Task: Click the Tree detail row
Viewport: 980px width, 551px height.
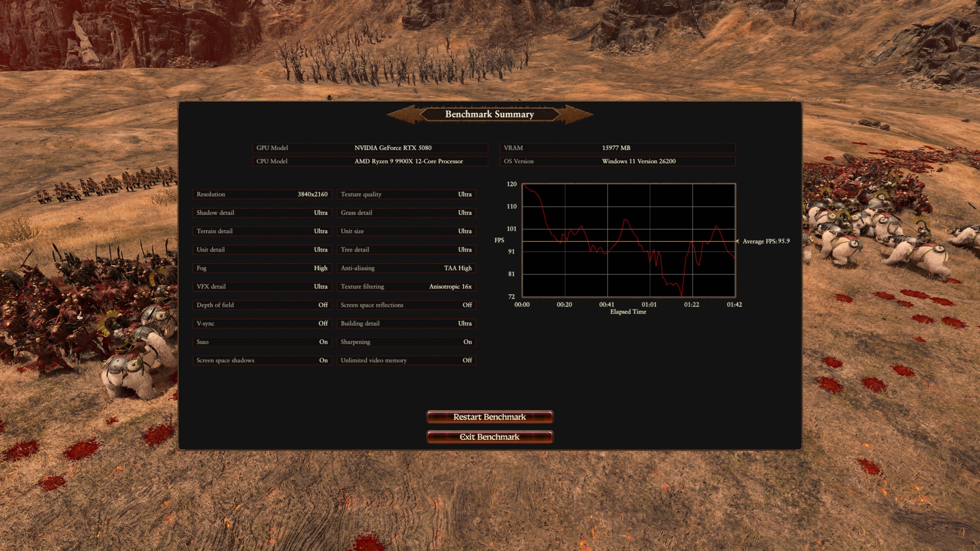Action: pos(406,249)
